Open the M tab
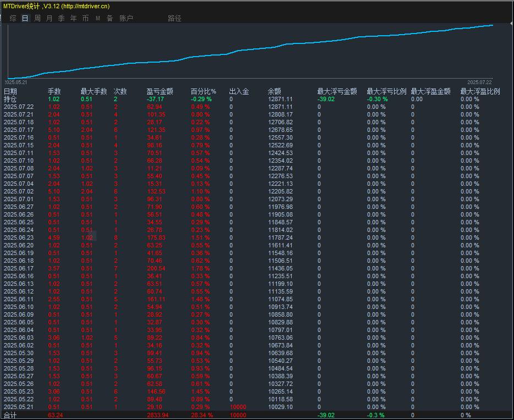514x420 pixels. coord(98,18)
